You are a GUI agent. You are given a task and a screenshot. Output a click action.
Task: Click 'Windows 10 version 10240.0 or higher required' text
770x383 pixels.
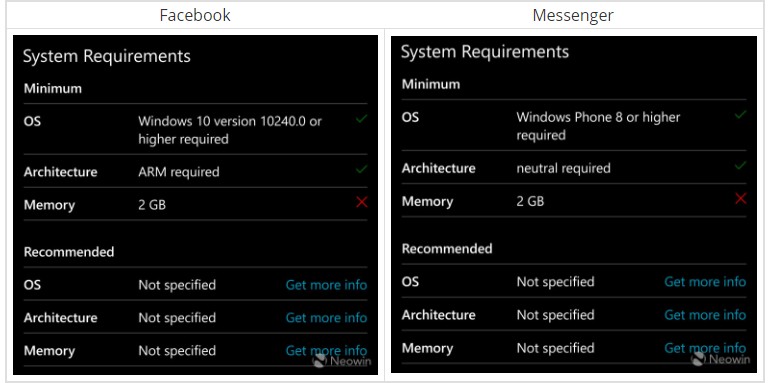click(x=230, y=130)
